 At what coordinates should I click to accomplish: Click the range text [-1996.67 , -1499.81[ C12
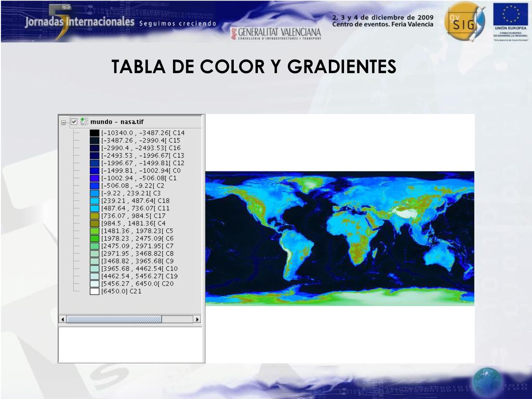(143, 163)
